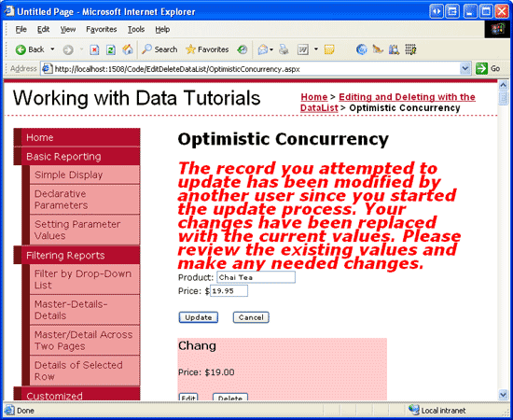
Task: Click the 'Chang' product heading
Action: click(x=197, y=345)
